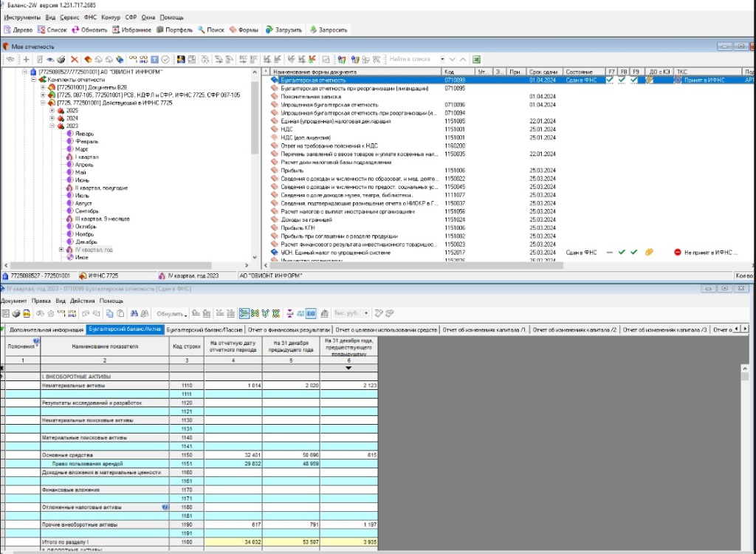Click the orange house icon right of red X

coord(88,59)
